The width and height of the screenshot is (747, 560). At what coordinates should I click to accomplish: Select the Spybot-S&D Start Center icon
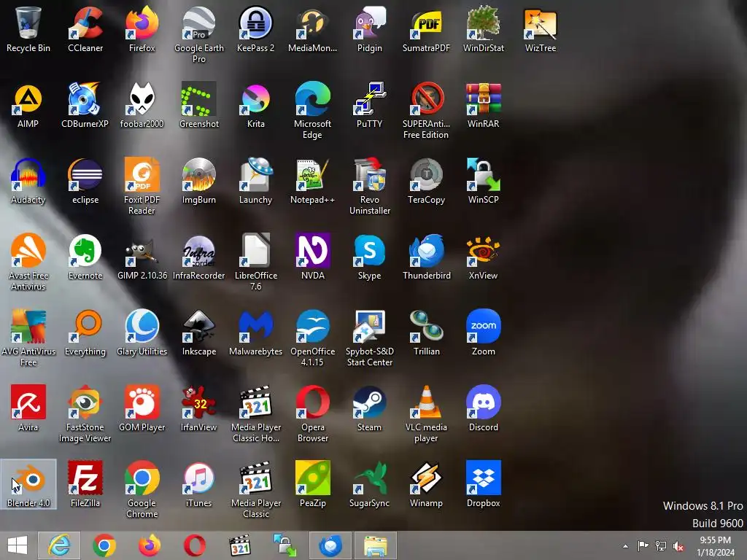pos(369,338)
